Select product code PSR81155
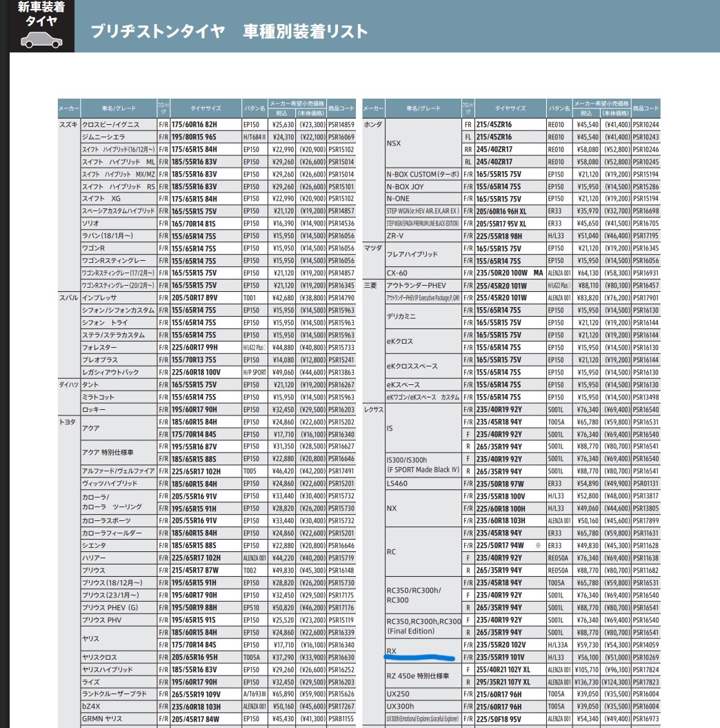Viewport: 720px width, 728px height. 341,719
